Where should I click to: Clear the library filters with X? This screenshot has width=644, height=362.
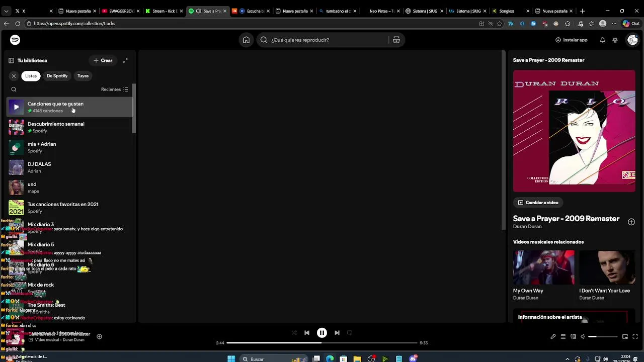click(14, 76)
